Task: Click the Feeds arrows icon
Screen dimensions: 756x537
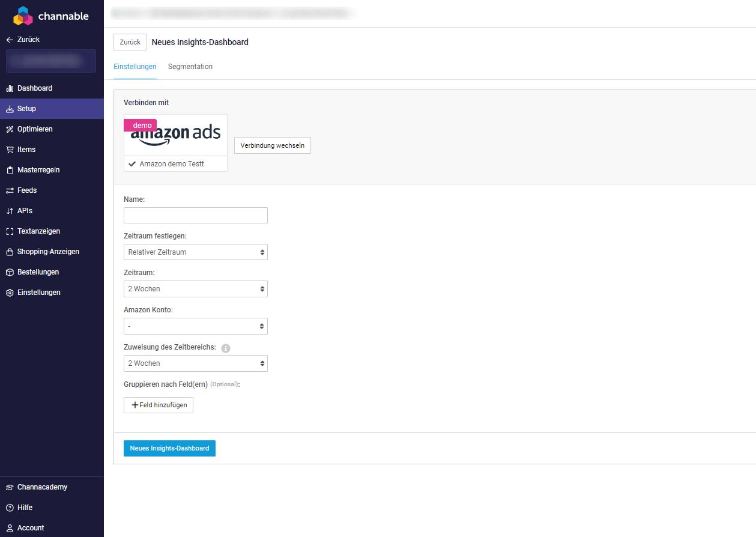Action: click(x=10, y=190)
